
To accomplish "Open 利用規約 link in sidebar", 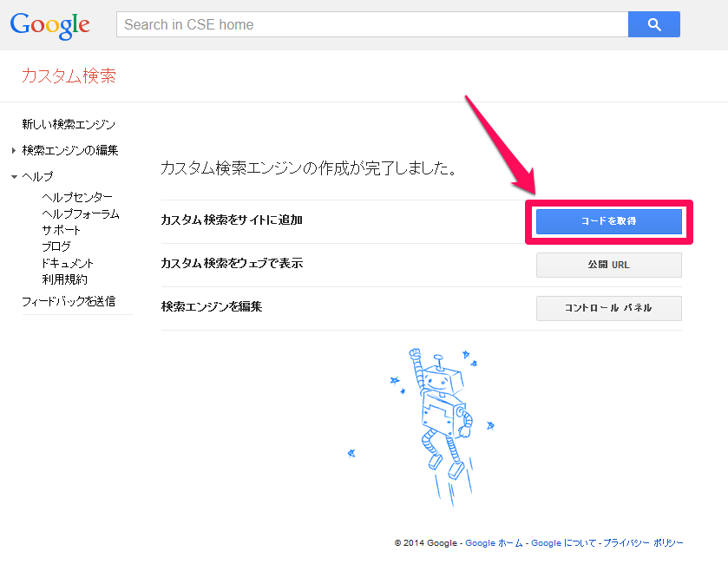I will [x=64, y=279].
